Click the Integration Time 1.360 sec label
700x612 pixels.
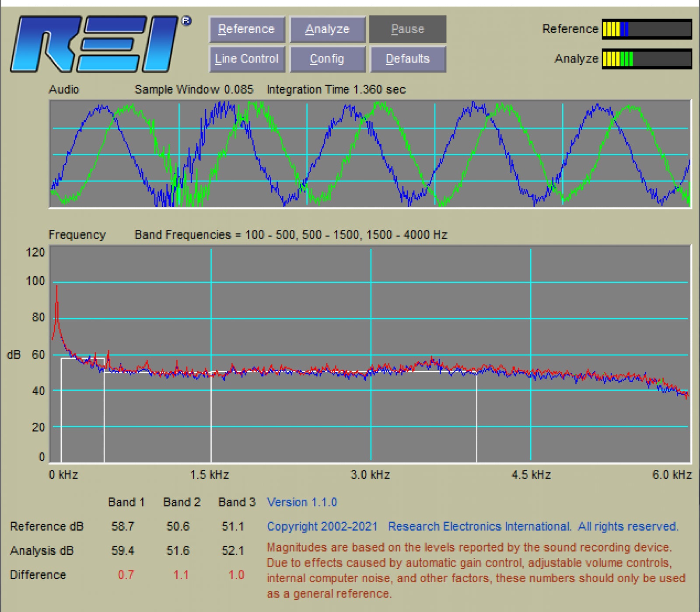click(336, 90)
